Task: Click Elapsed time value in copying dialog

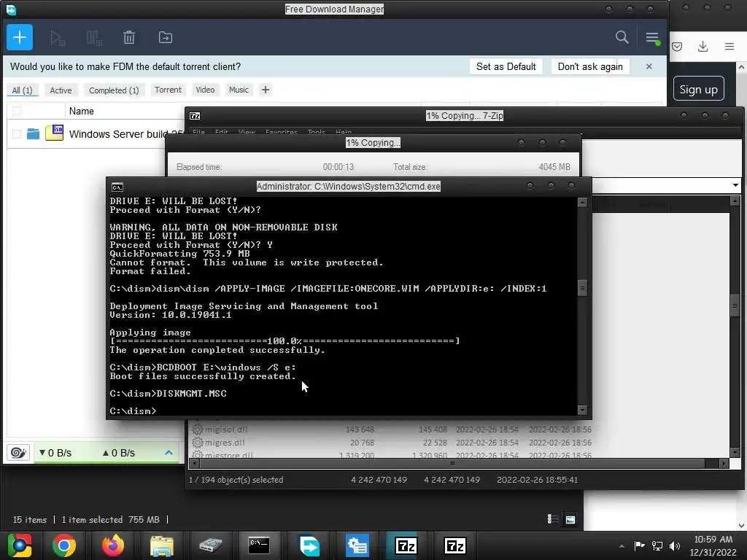Action: coord(338,167)
